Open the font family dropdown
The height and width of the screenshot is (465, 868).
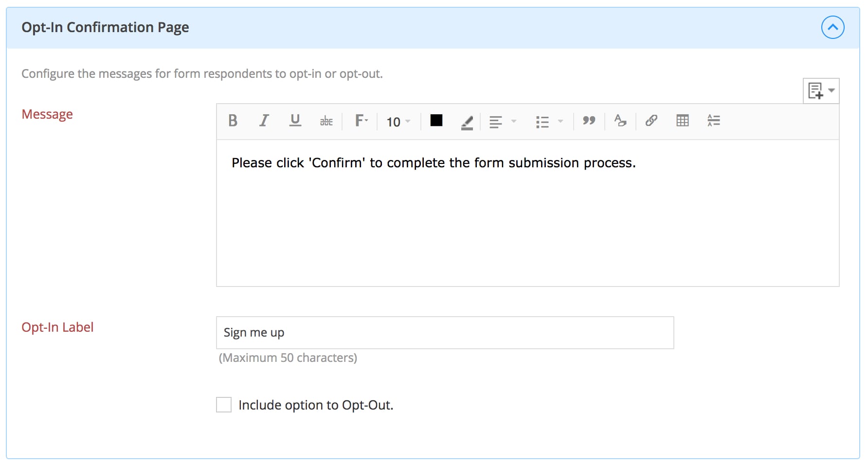pyautogui.click(x=361, y=120)
